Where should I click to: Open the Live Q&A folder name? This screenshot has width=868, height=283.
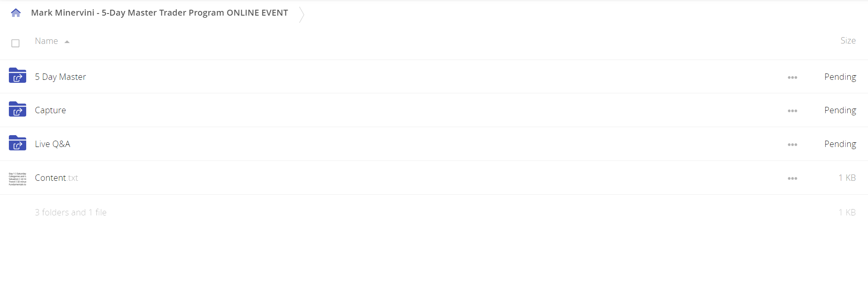[x=52, y=144]
